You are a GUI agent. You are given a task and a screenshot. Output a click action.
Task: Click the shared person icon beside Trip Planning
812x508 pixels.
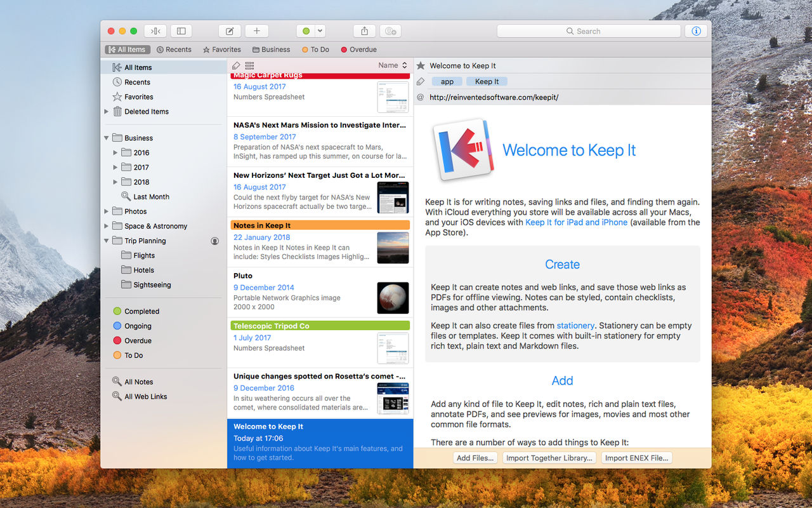(x=215, y=241)
